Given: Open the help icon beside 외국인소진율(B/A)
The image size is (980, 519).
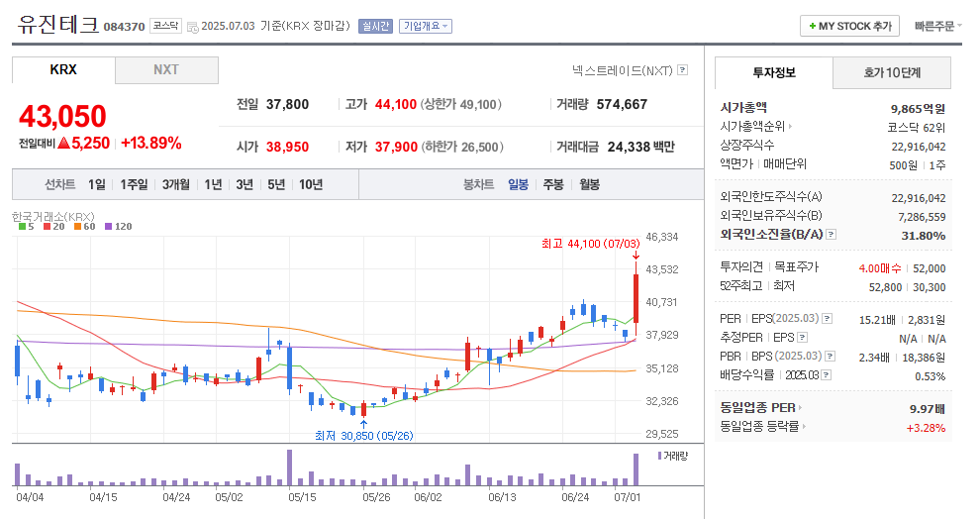Looking at the screenshot, I should pos(831,235).
